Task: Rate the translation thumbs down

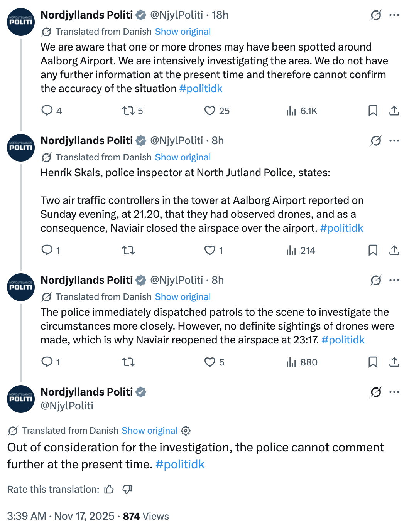Action: (x=127, y=490)
